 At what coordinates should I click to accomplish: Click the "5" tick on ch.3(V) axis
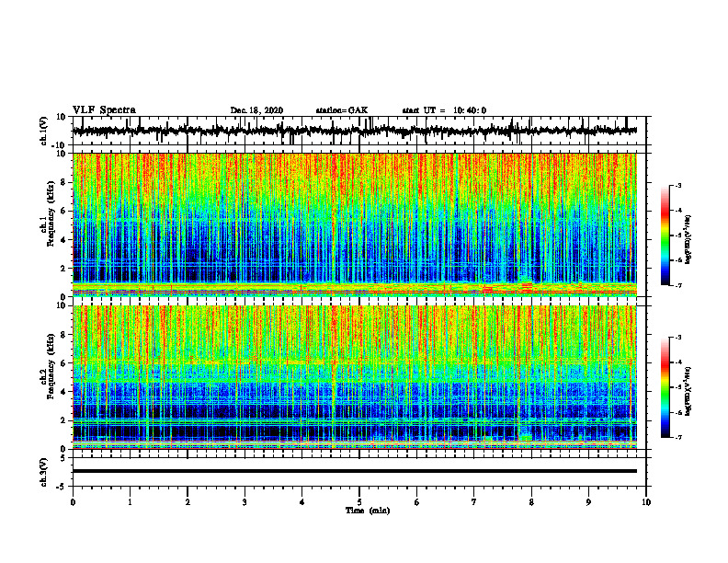[63, 458]
